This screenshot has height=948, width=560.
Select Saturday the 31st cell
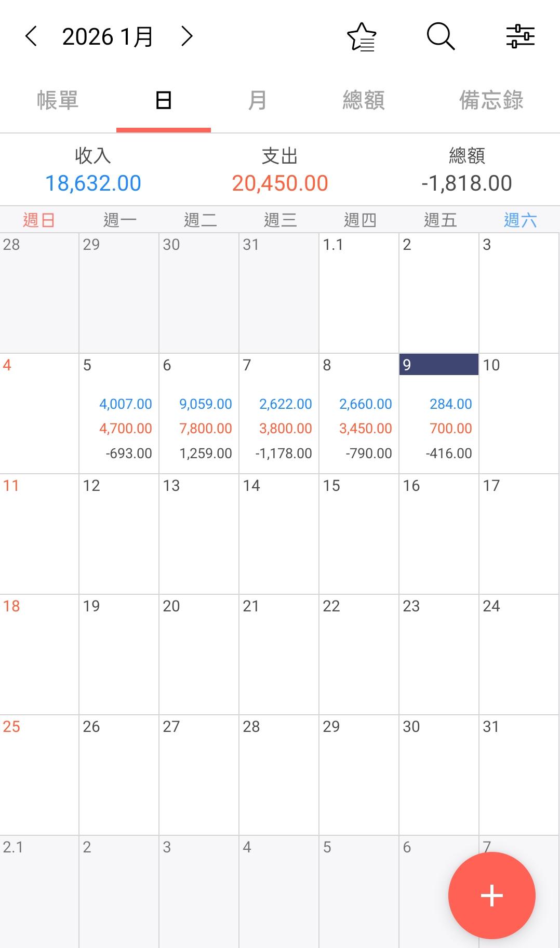click(x=519, y=775)
